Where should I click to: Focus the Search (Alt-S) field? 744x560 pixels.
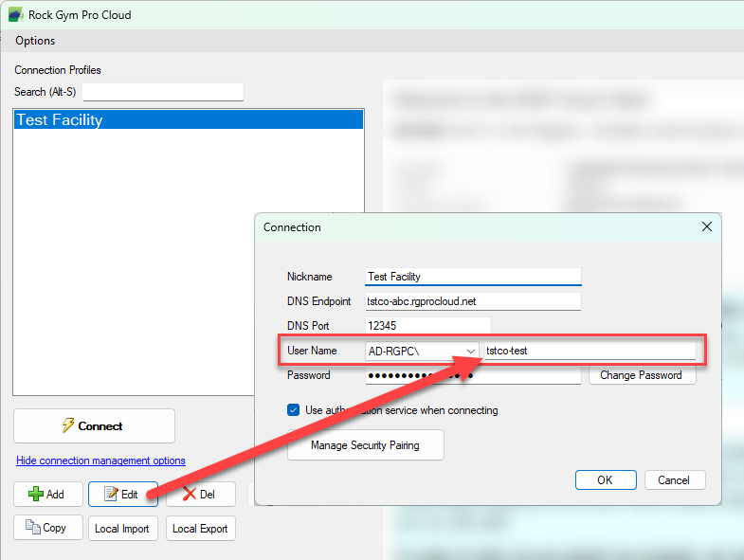pos(163,92)
